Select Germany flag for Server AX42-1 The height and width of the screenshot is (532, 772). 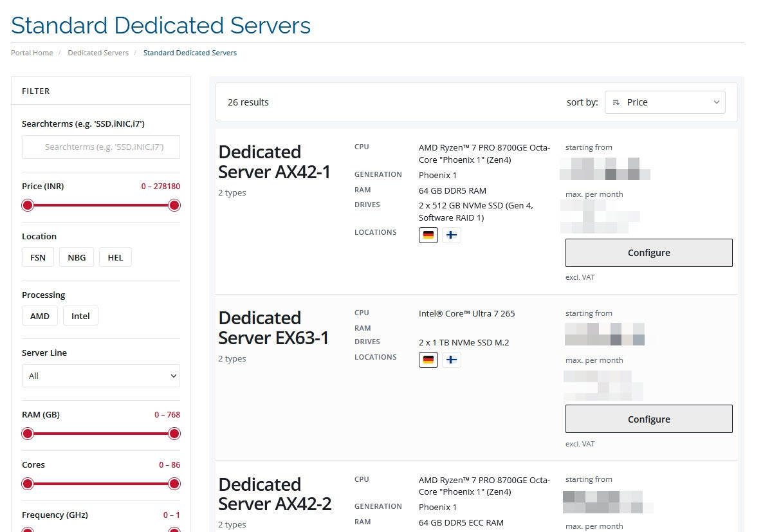[x=428, y=235]
